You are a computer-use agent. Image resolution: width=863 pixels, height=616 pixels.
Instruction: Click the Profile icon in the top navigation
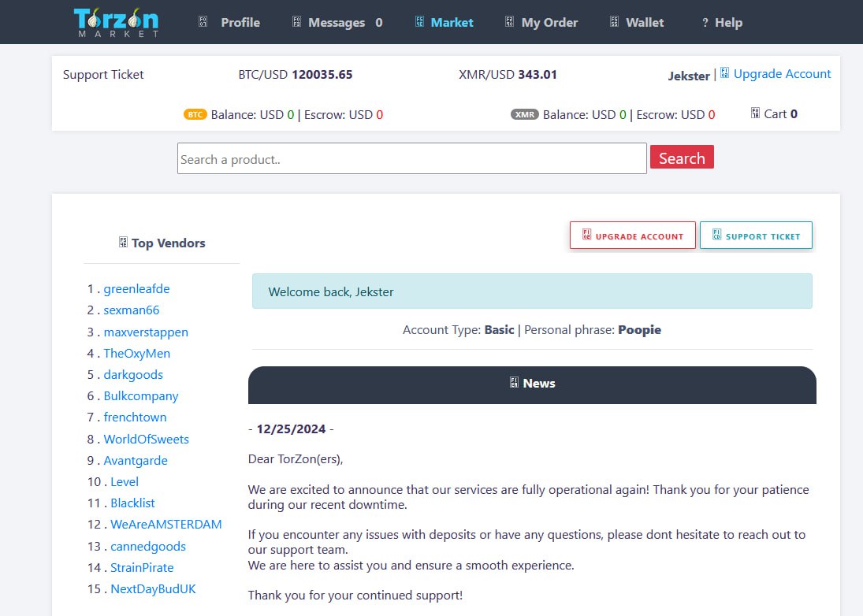coord(203,22)
